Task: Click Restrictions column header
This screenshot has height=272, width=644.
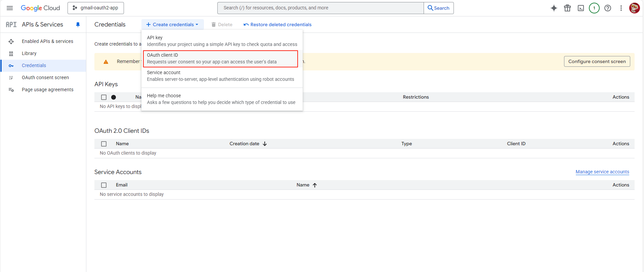Action: (416, 97)
